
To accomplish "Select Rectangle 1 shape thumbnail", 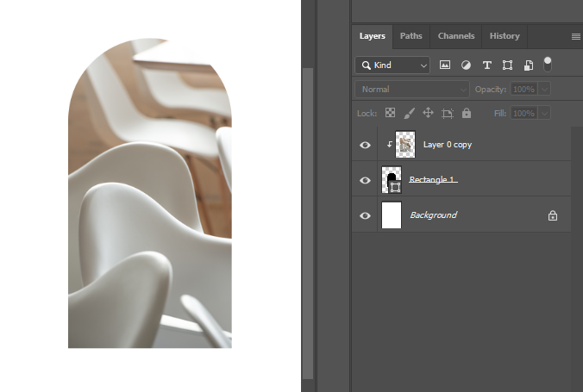I will [392, 180].
